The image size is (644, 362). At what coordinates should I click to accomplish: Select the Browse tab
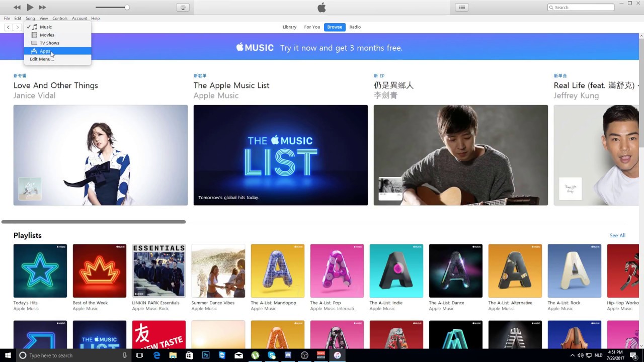click(335, 27)
